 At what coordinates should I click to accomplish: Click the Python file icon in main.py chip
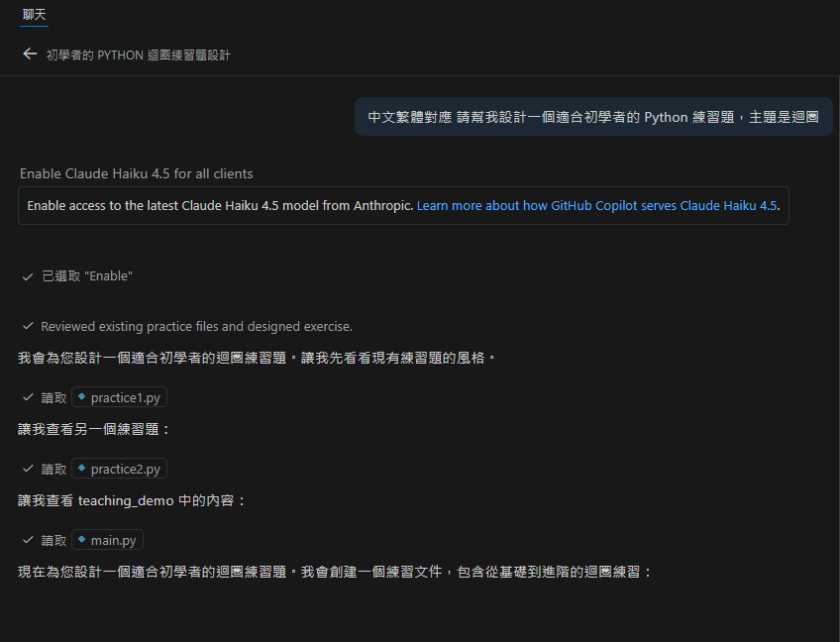82,540
